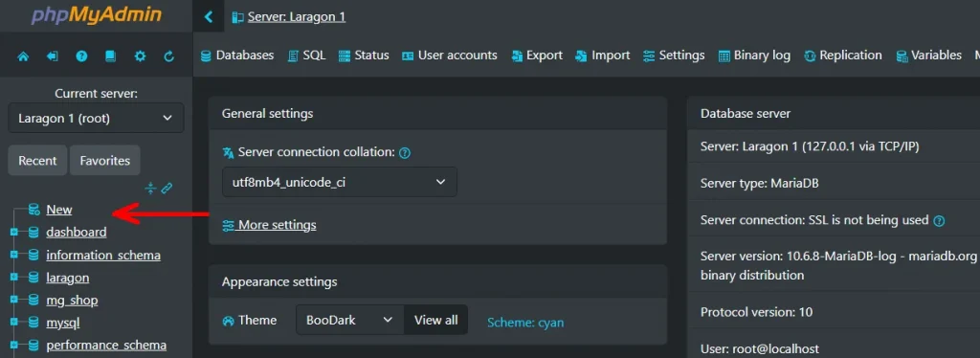This screenshot has height=358, width=980.
Task: Click the server icon beside Laragon 1 breadcrumb
Action: coord(237,17)
